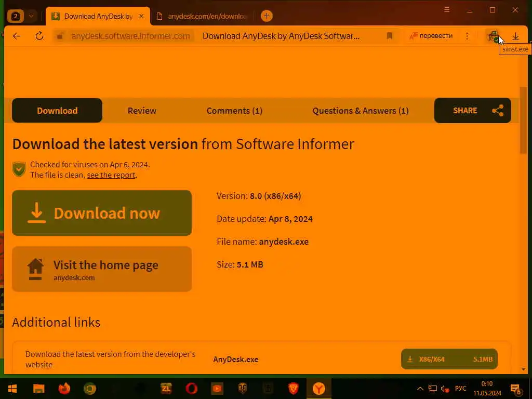Image resolution: width=532 pixels, height=399 pixels.
Task: Click the page vertical scrollbar thumb
Action: (x=524, y=121)
